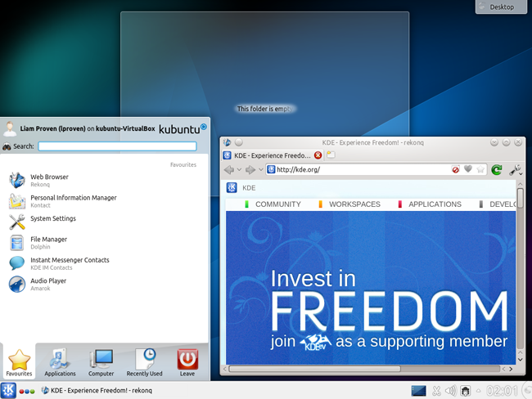Click the ad block icon in URL bar
This screenshot has width=532, height=399.
(456, 169)
